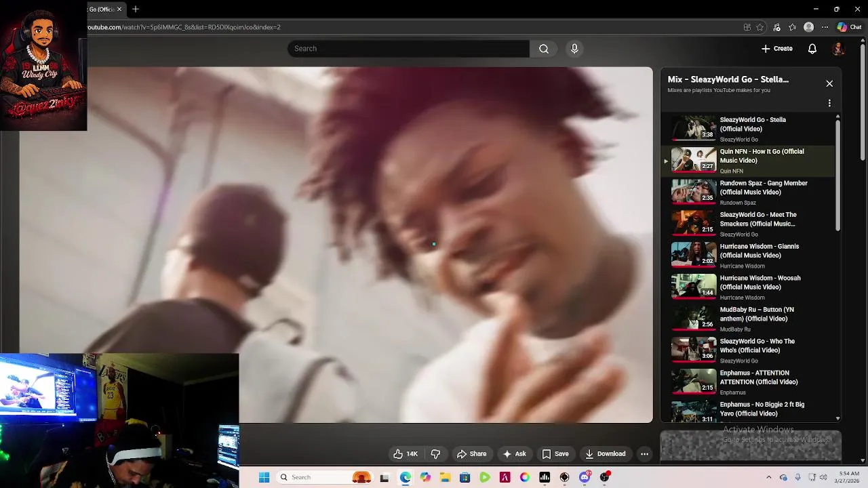Play Hurricane Wisdom - Giannis video
Screen dimensions: 868x488
coord(749,256)
